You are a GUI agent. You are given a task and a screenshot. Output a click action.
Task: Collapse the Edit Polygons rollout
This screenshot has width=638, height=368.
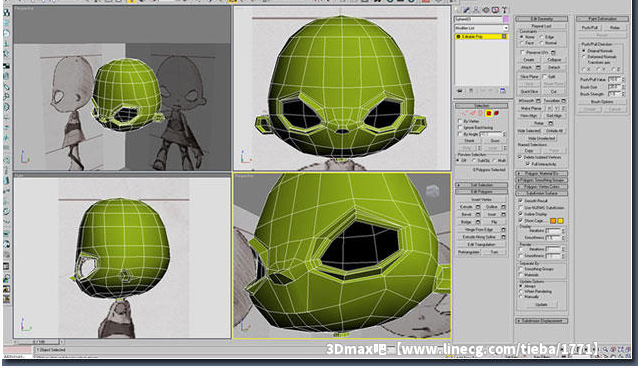coord(481,191)
